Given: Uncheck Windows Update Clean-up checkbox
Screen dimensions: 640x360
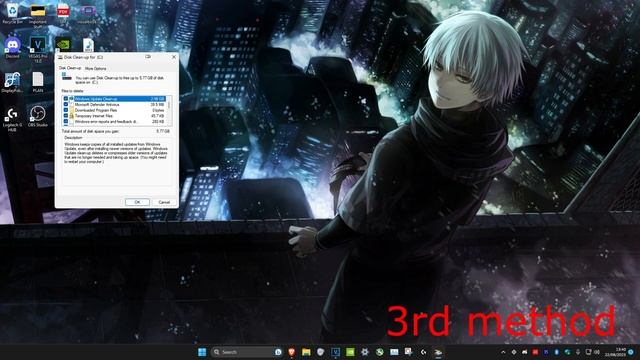Looking at the screenshot, I should tap(66, 99).
